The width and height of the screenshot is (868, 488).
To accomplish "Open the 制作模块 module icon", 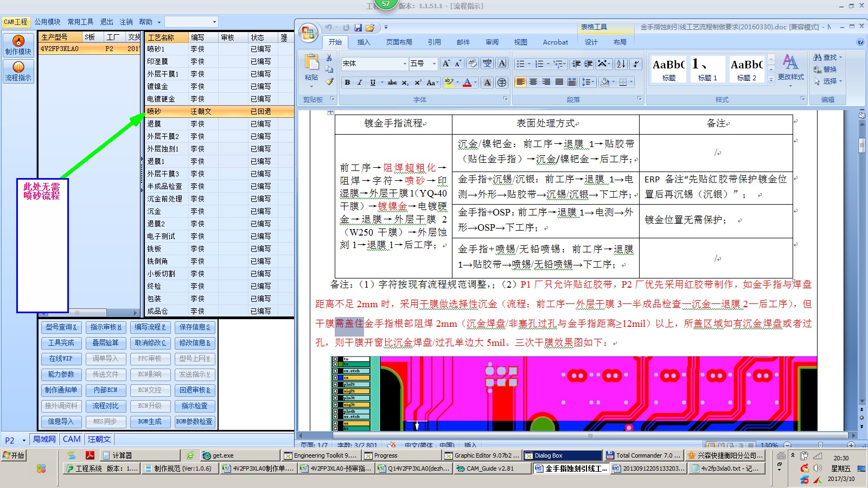I will 18,45.
